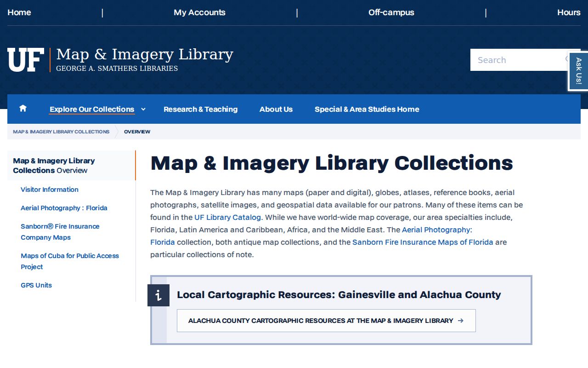
Task: Click Map & Imagery Library Collections breadcrumb
Action: [61, 132]
